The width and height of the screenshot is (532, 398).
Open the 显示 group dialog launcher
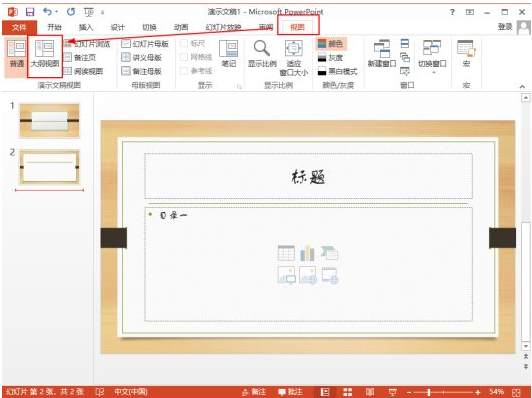pyautogui.click(x=240, y=87)
